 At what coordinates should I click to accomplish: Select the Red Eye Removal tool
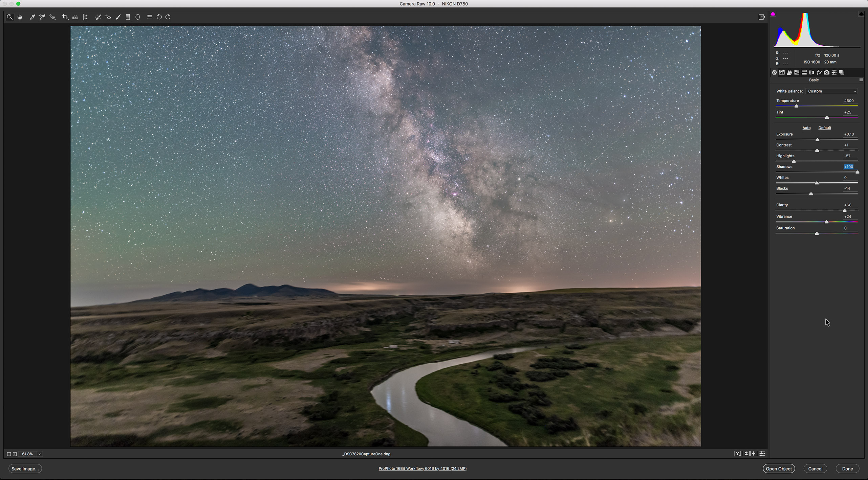(x=108, y=17)
